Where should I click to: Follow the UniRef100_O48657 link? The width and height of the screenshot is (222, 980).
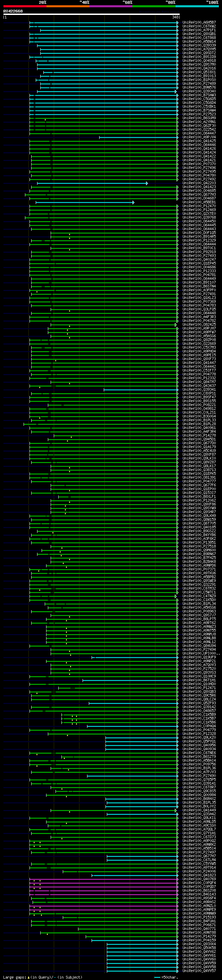(x=199, y=710)
